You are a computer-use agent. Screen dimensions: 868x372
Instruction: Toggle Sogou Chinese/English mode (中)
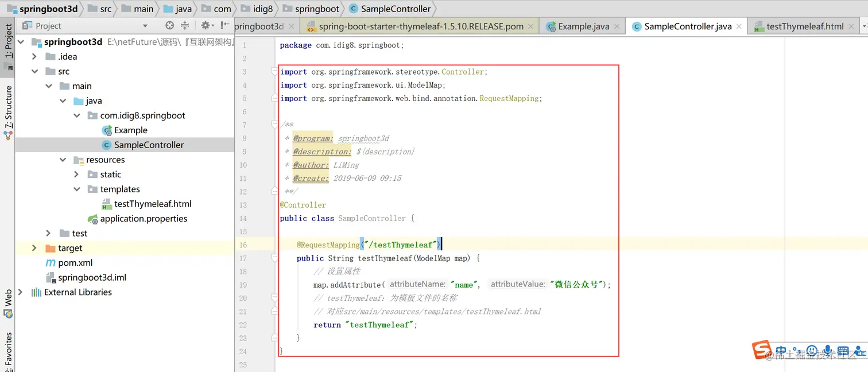[x=781, y=351]
